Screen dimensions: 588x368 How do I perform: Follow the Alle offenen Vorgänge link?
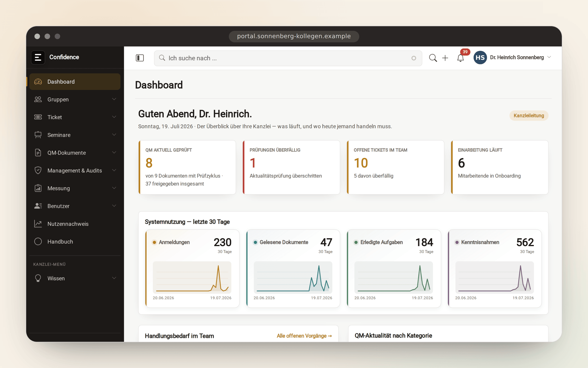pos(304,336)
